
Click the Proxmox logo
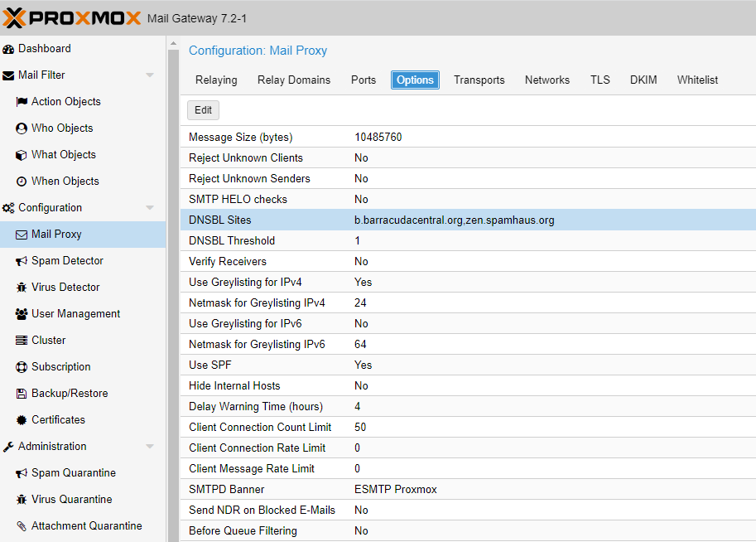[x=71, y=18]
